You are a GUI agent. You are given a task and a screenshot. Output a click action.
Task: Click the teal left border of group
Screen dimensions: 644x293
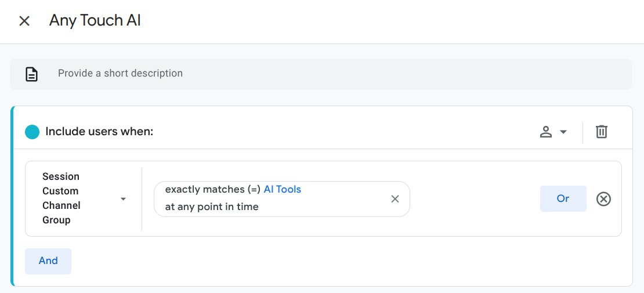point(12,196)
